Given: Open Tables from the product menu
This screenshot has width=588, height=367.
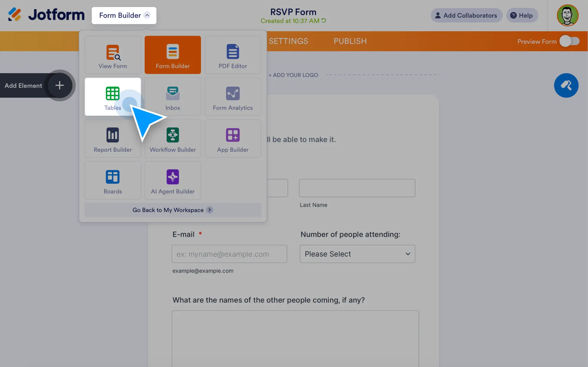Looking at the screenshot, I should click(x=113, y=97).
